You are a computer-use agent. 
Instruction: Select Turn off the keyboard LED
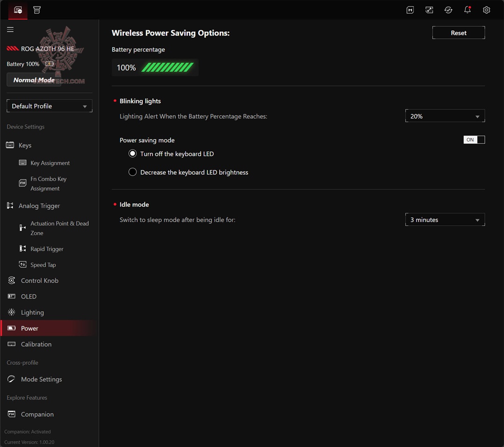(133, 154)
